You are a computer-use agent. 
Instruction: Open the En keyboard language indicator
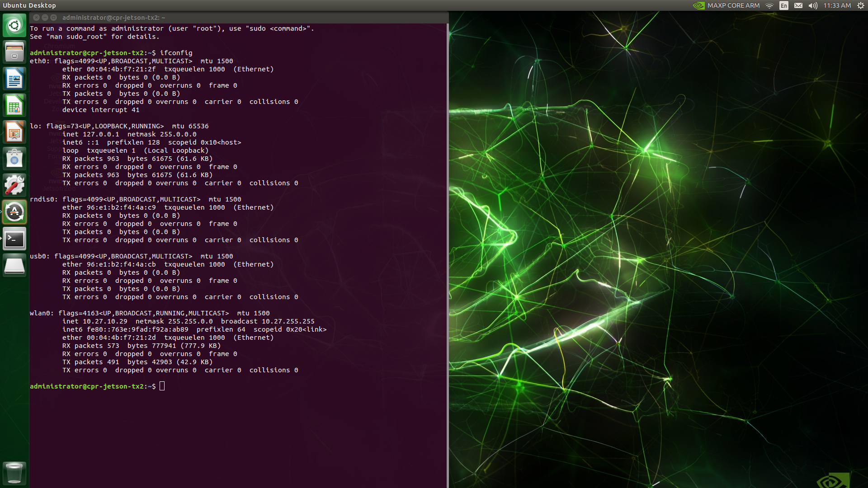click(784, 5)
